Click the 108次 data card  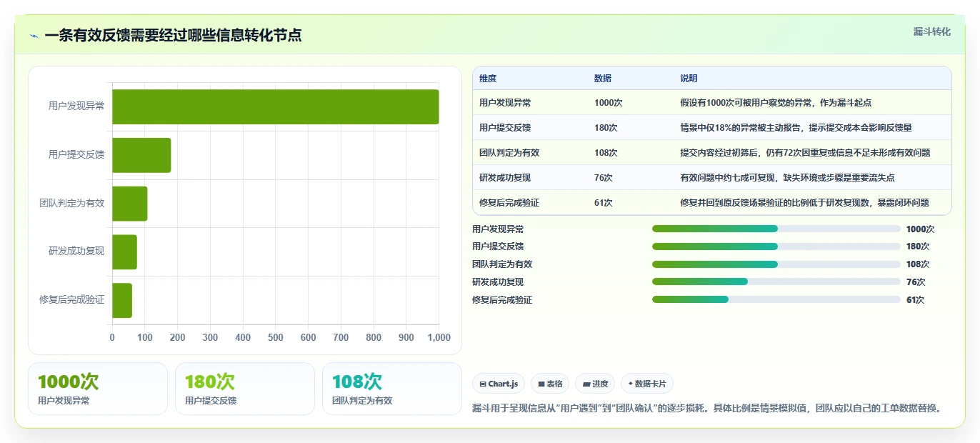(392, 389)
